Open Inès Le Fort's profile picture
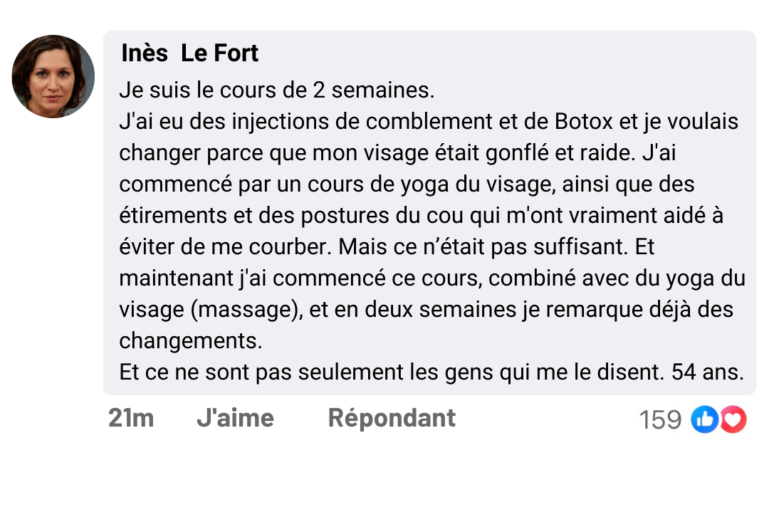 coord(53,76)
